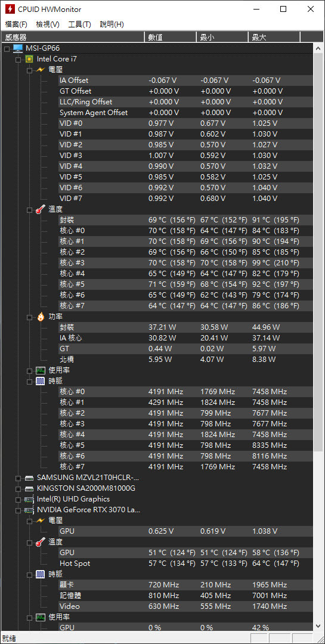325x644 pixels.
Task: Expand the KINGSTON SA2000M81000G drive node
Action: tap(18, 488)
